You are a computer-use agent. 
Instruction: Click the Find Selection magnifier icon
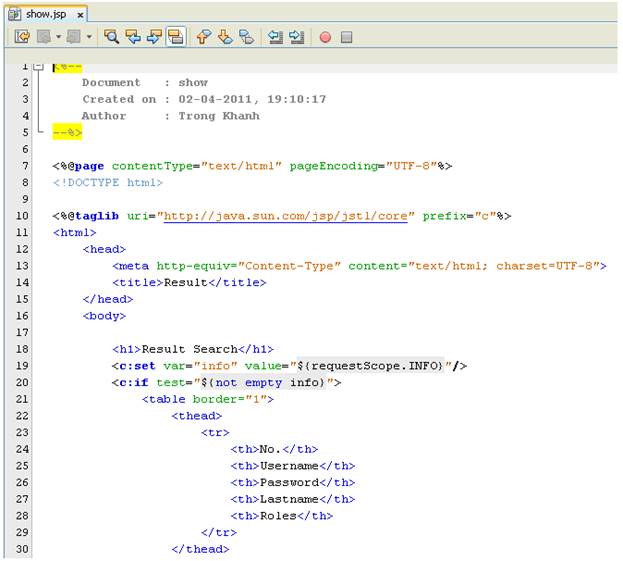pyautogui.click(x=111, y=37)
